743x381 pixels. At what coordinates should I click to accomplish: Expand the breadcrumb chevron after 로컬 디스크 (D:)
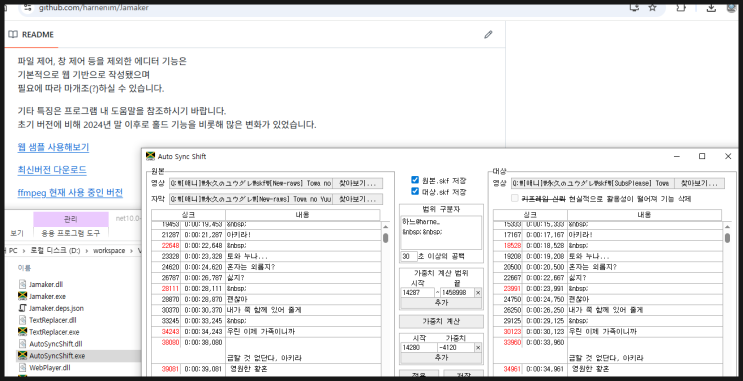(87, 251)
